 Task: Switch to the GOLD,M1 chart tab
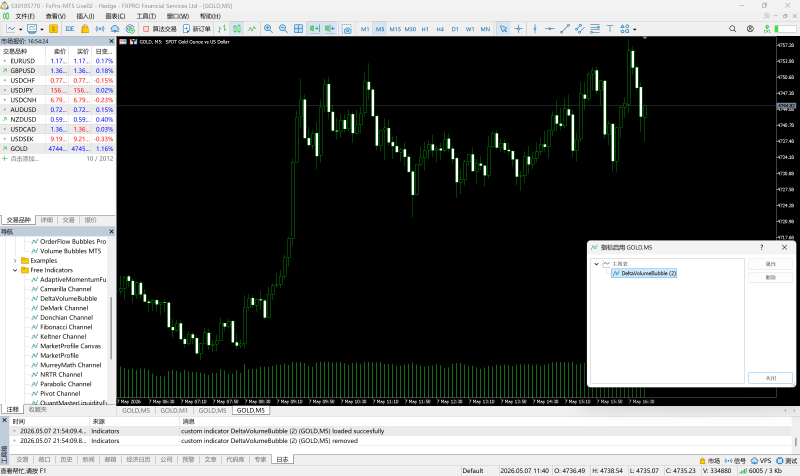pos(174,410)
